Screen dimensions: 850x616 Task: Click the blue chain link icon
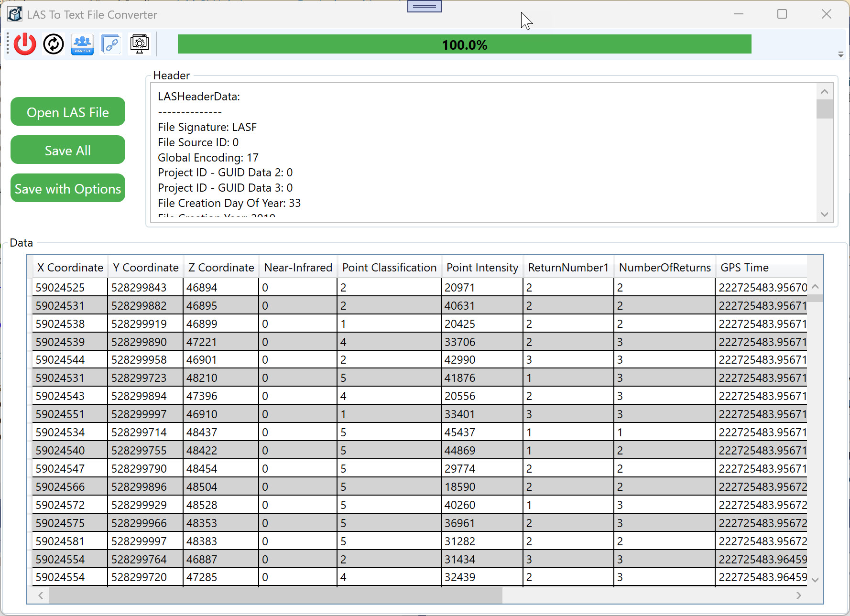tap(111, 44)
